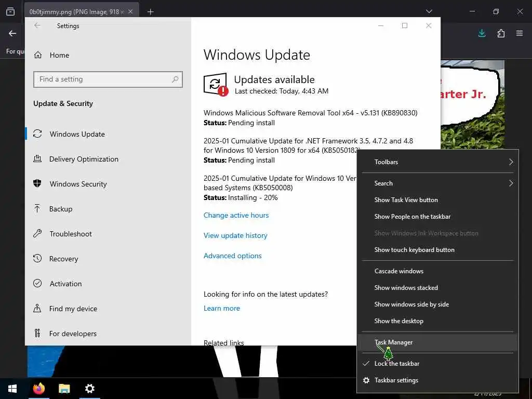Click the browser back arrow button
The image size is (532, 399).
[x=12, y=33]
